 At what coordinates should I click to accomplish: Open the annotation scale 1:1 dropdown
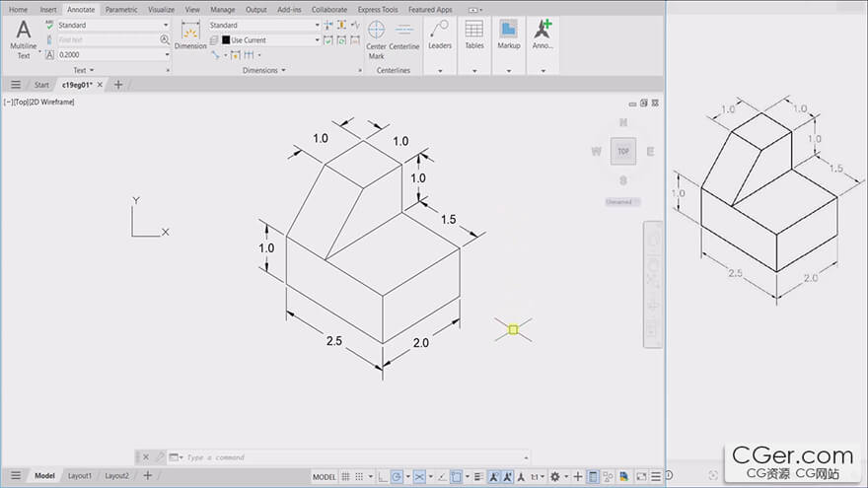(538, 476)
